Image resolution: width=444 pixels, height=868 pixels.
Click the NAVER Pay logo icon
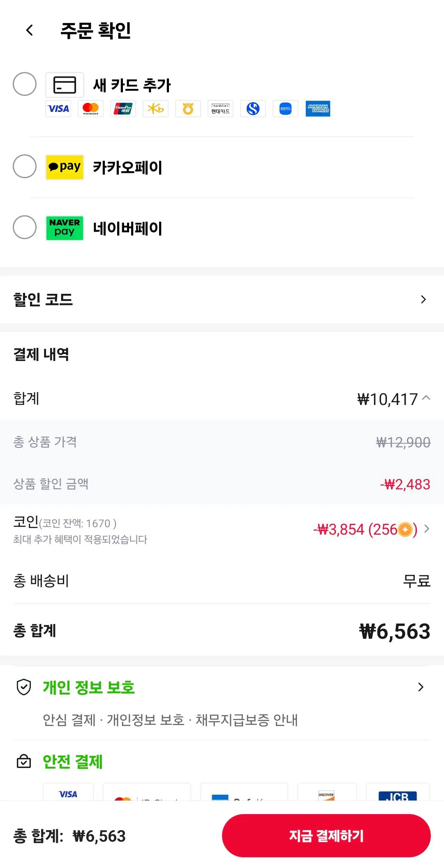tap(65, 228)
